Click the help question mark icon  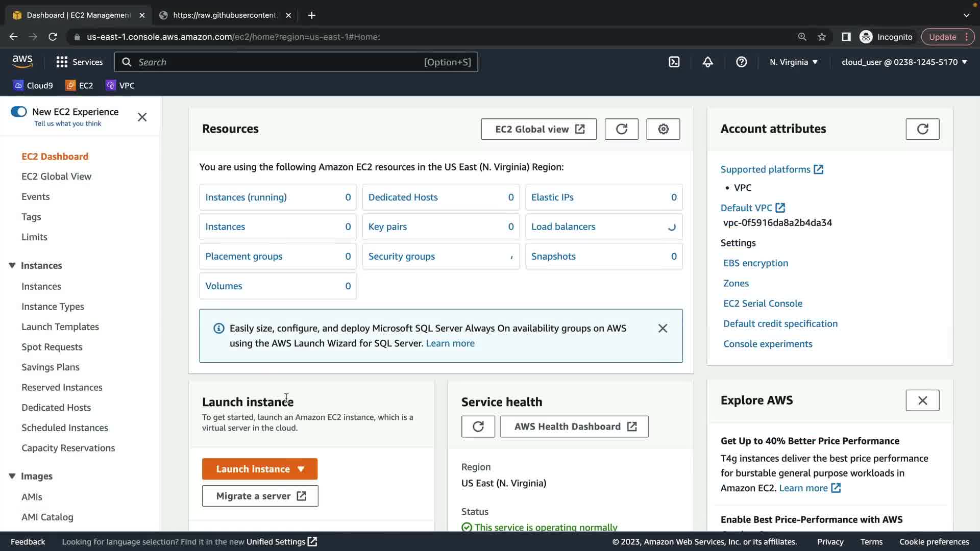pos(741,62)
